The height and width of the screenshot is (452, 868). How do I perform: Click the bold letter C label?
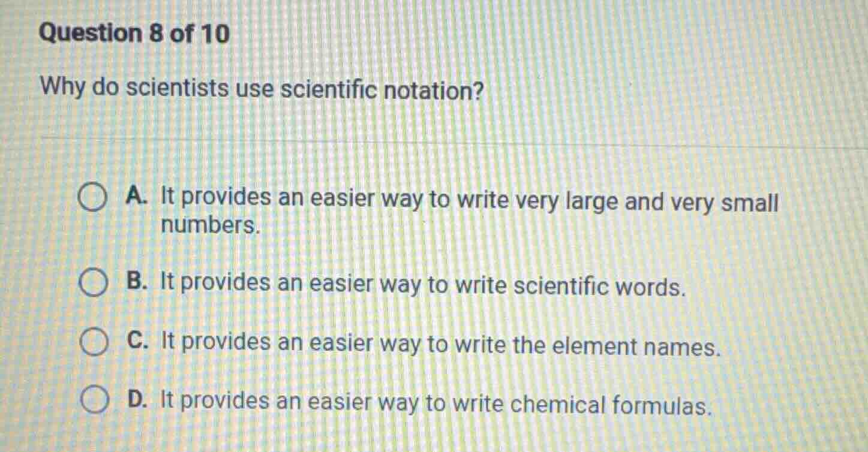[137, 342]
